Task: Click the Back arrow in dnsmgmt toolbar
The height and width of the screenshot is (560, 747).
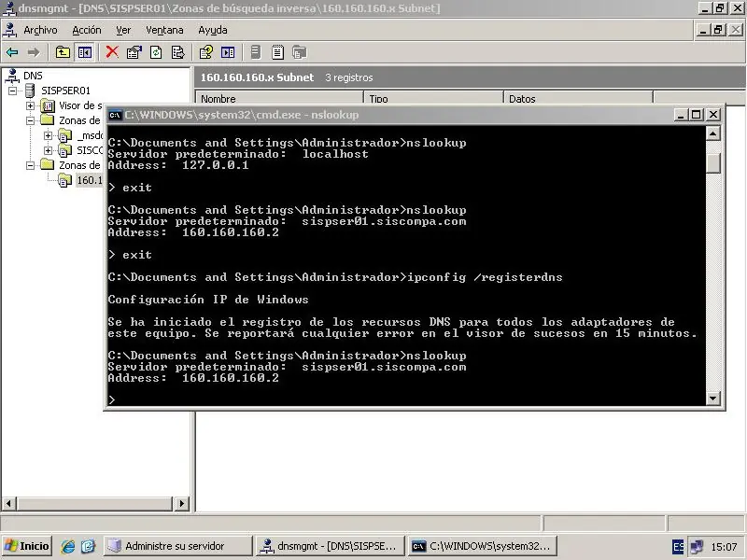Action: [x=12, y=52]
